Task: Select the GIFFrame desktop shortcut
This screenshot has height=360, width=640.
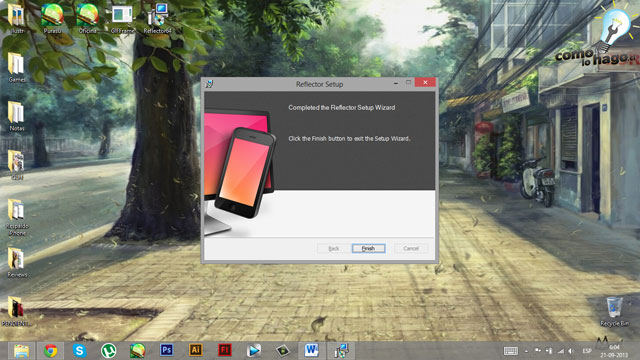Action: (122, 18)
